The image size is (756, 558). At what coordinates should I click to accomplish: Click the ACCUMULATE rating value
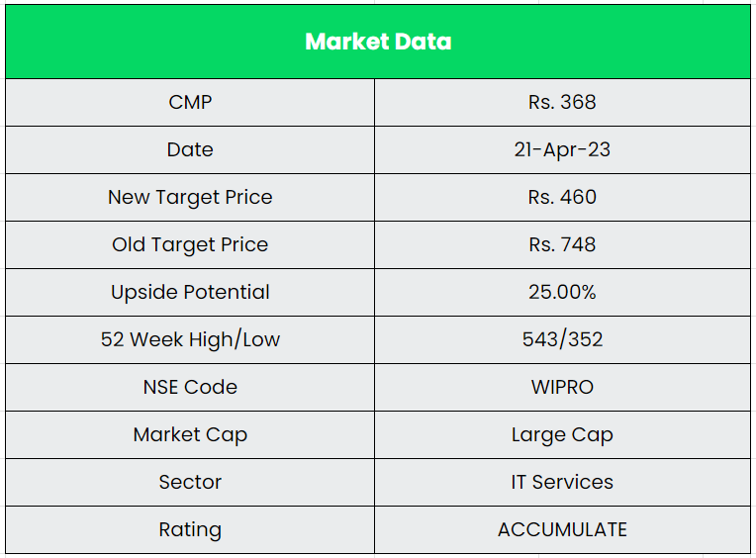(x=562, y=529)
